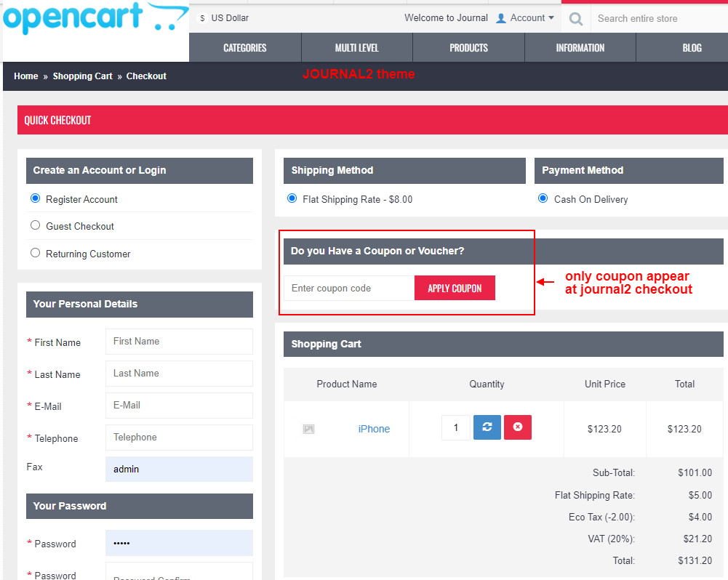Screen dimensions: 728x580
Task: Open the Products navigation dropdown
Action: 468,47
